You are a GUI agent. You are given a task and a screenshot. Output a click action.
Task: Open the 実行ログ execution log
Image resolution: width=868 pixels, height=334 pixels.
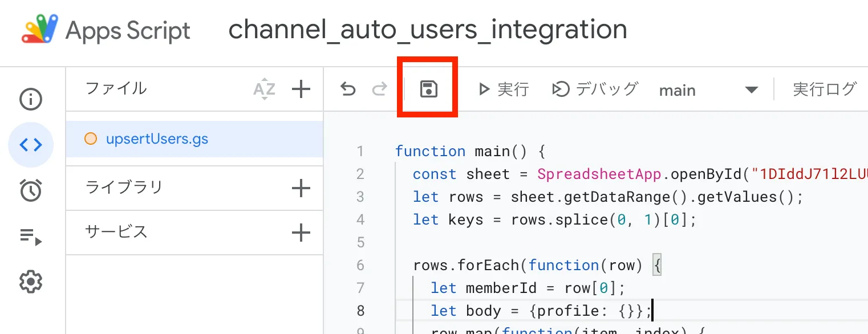coord(824,89)
